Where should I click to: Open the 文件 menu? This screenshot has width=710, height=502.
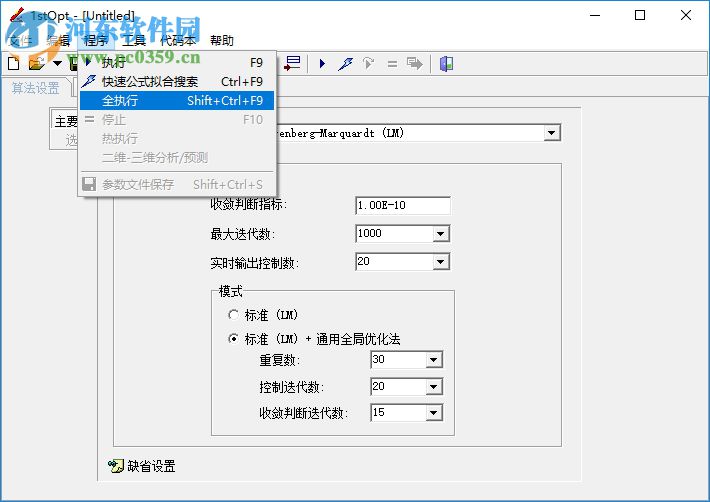click(x=20, y=41)
